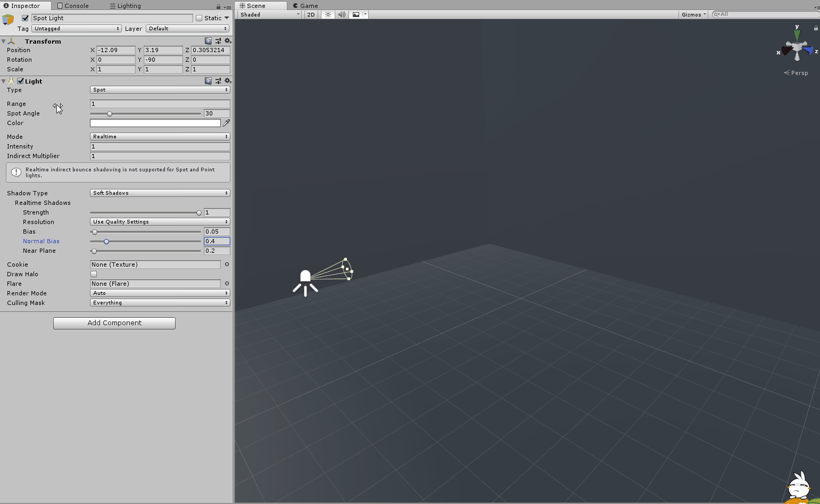Viewport: 820px width, 504px height.
Task: Disable the Light component checkbox
Action: (20, 81)
